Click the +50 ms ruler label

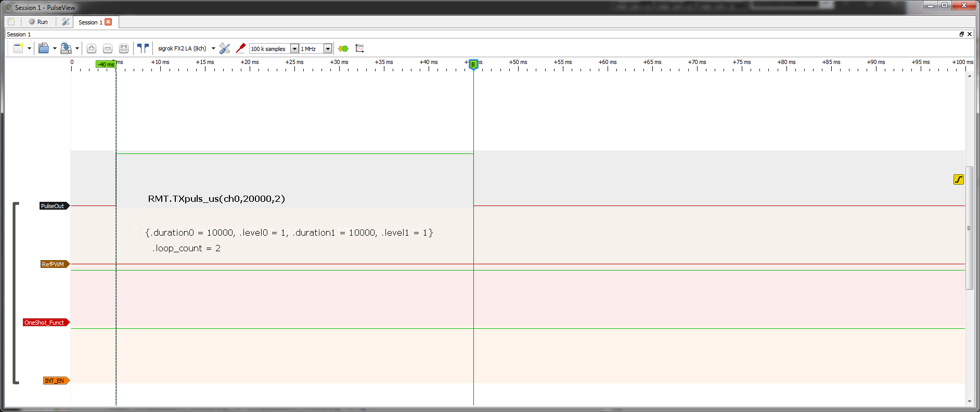pyautogui.click(x=518, y=62)
